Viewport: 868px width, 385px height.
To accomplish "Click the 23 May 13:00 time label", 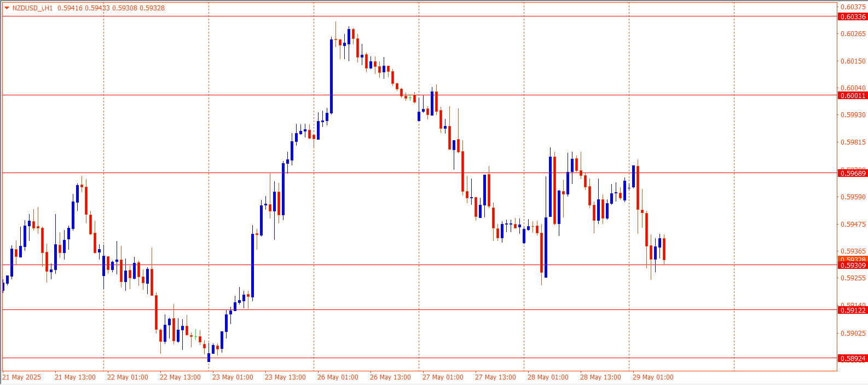I will 285,377.
